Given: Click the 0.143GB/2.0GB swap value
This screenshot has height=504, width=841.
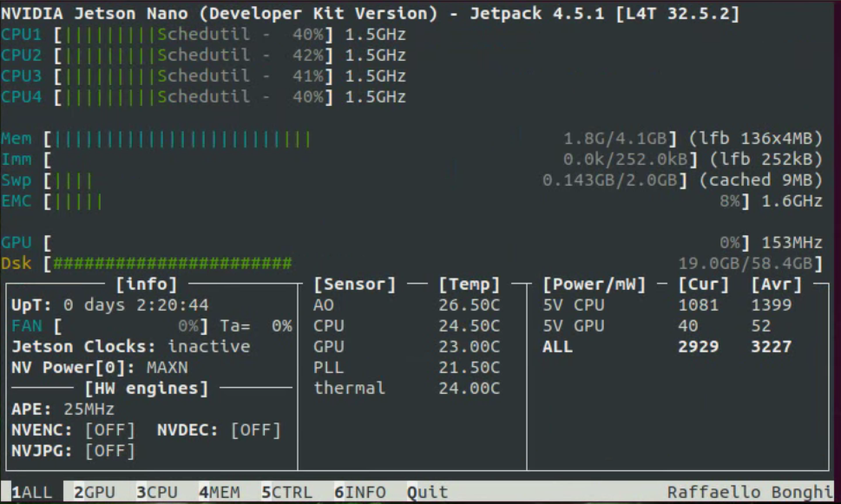Looking at the screenshot, I should click(610, 180).
